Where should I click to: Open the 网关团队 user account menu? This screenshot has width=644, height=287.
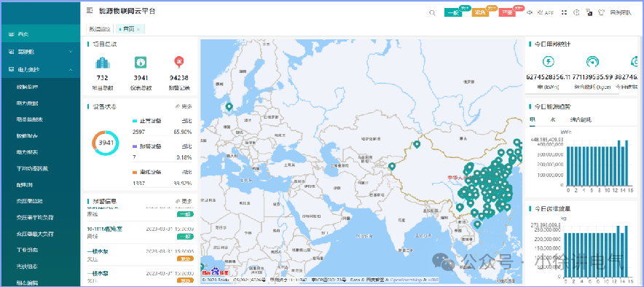click(x=621, y=12)
